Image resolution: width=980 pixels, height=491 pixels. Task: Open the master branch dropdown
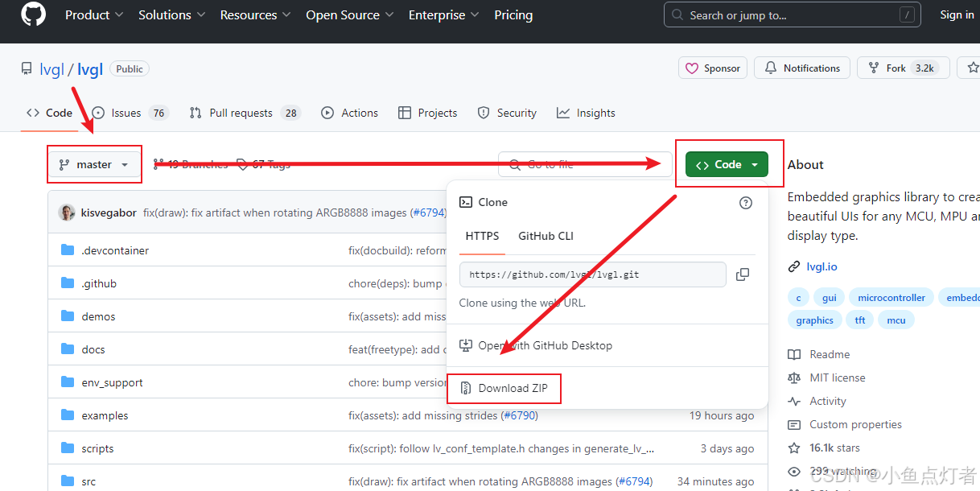click(94, 164)
